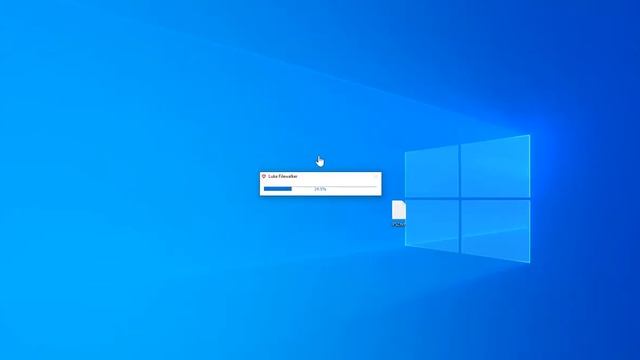Click the red shield icon in the dialog title
Image resolution: width=640 pixels, height=360 pixels.
tap(264, 176)
